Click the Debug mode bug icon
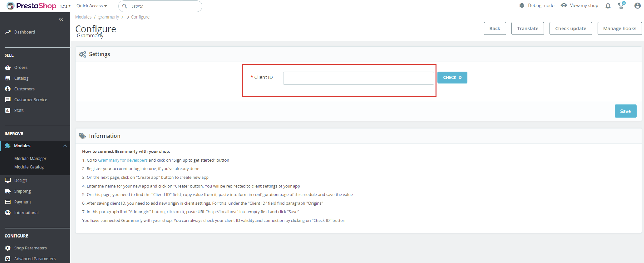This screenshot has height=263, width=644. tap(522, 6)
